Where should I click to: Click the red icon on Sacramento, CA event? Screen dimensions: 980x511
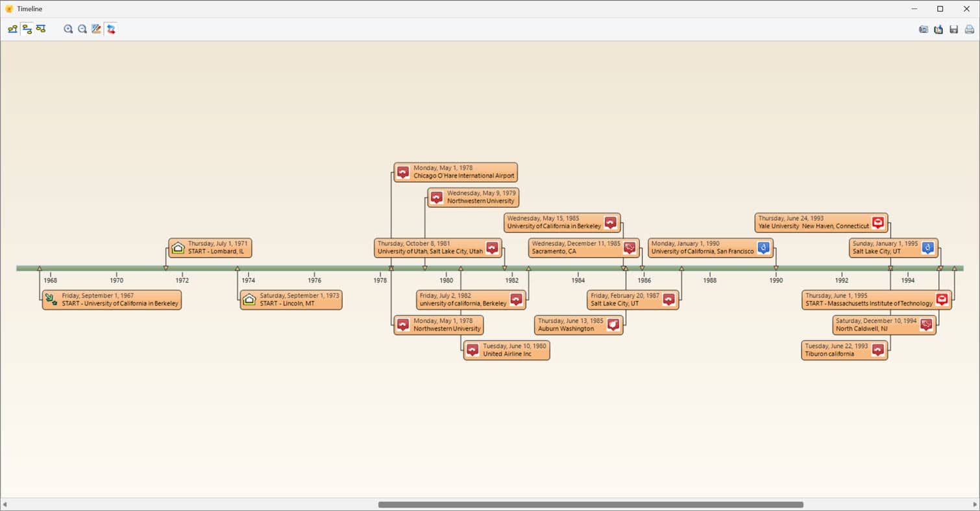pos(630,248)
